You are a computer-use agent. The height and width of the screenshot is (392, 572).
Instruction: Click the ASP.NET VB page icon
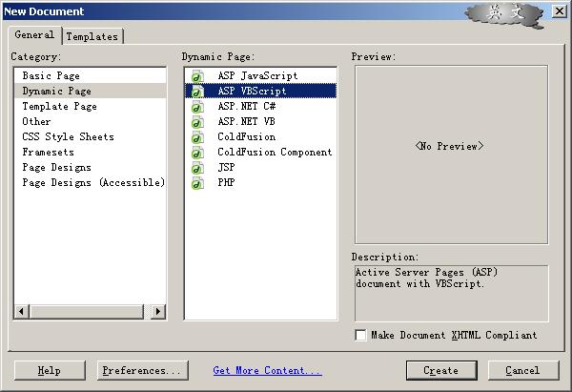point(197,122)
